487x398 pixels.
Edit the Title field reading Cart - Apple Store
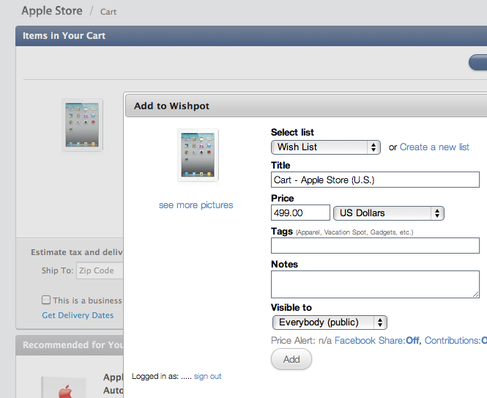[x=375, y=180]
